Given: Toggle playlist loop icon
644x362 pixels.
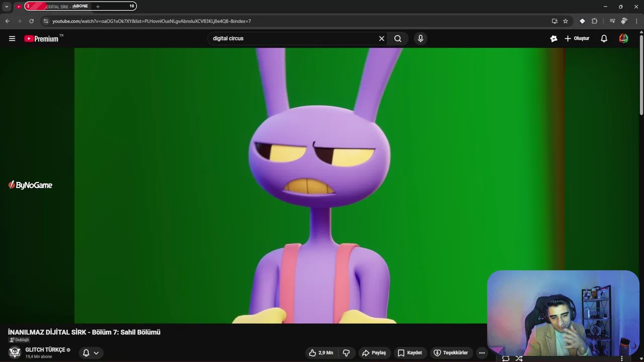Looking at the screenshot, I should point(506,358).
